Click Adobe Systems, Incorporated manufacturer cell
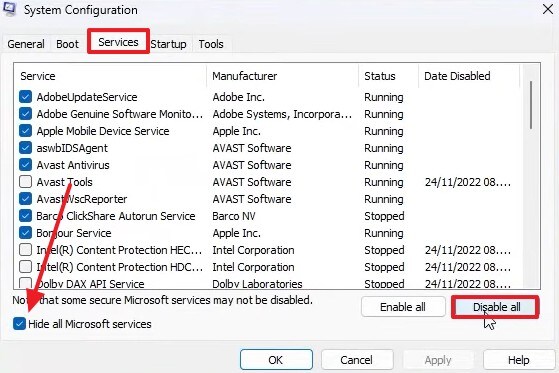This screenshot has width=559, height=373. coord(282,114)
